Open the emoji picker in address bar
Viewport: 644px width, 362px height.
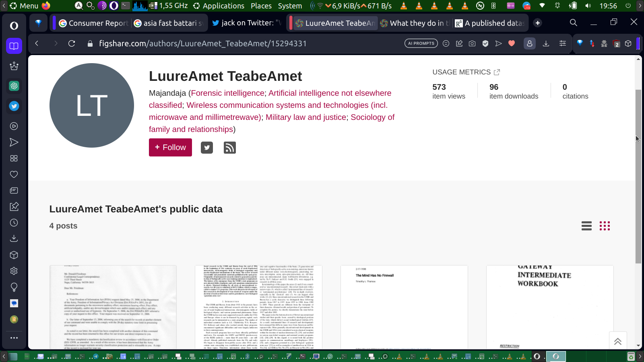pos(446,43)
